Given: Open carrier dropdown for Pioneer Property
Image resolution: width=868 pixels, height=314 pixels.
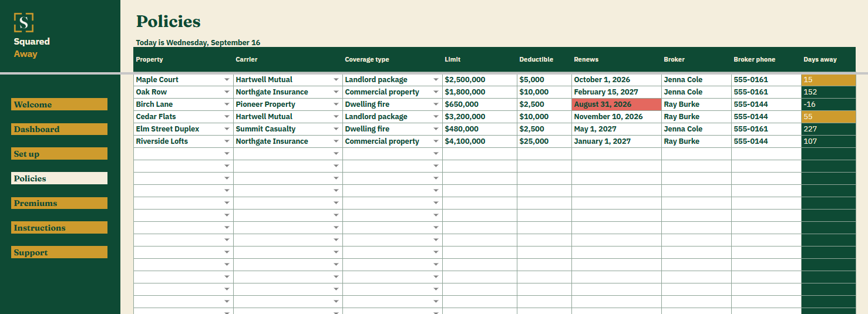Looking at the screenshot, I should pos(336,104).
